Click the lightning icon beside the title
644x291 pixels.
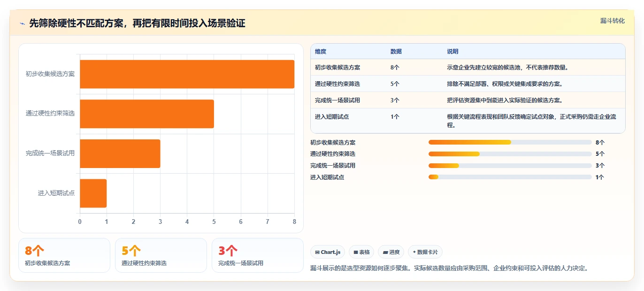22,23
